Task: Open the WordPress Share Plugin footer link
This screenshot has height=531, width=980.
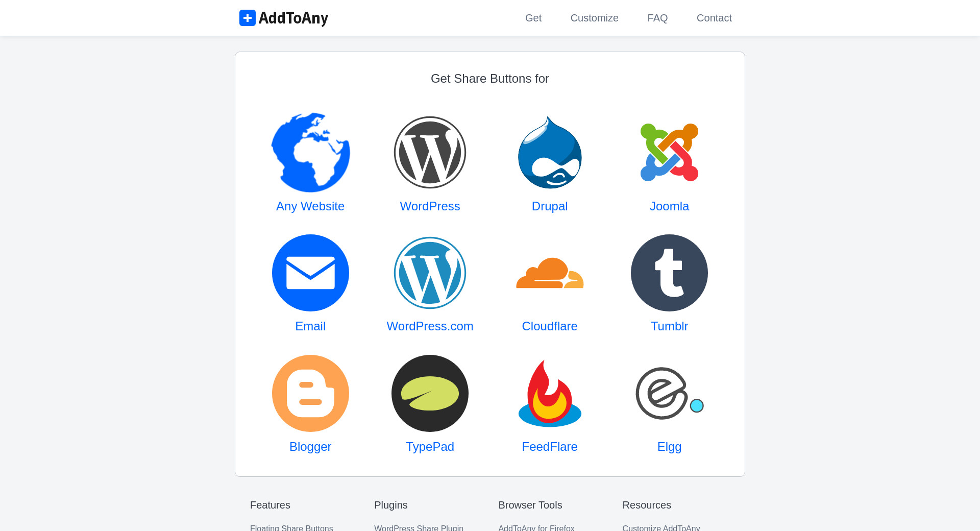Action: tap(419, 527)
